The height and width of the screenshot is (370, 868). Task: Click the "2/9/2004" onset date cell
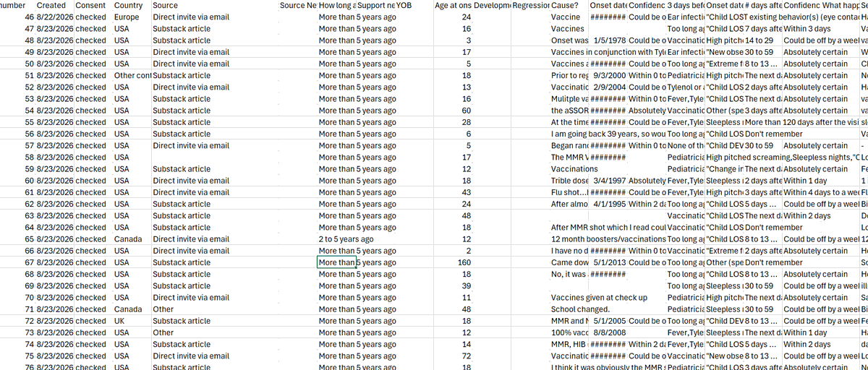[608, 87]
